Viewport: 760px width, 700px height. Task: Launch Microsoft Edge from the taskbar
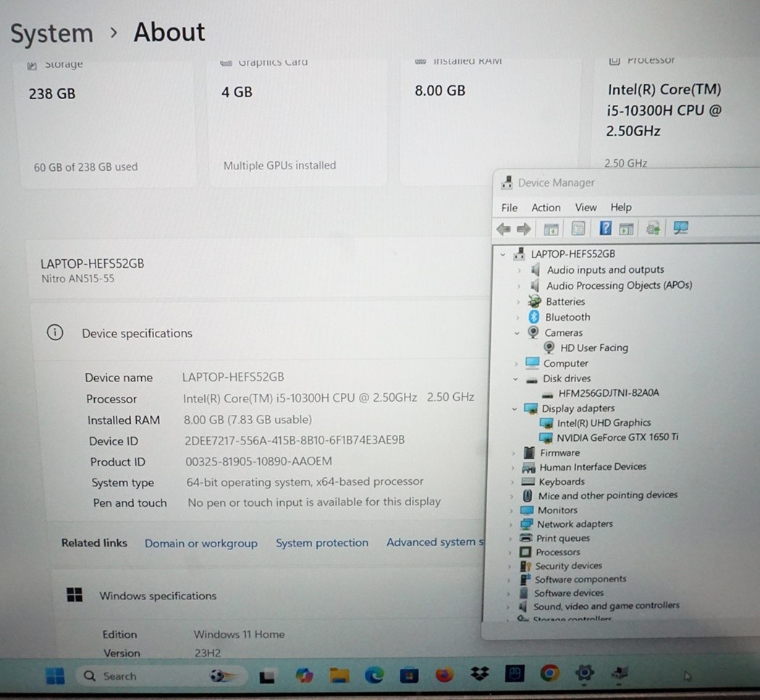click(x=374, y=675)
